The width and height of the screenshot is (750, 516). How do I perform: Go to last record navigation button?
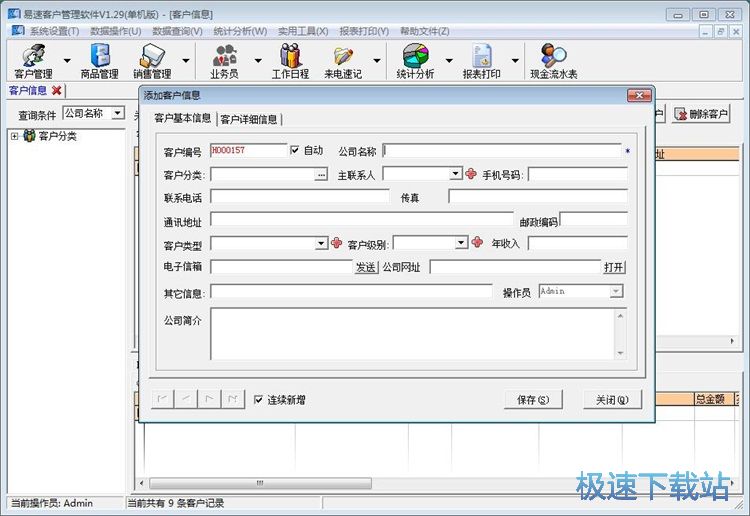click(233, 399)
